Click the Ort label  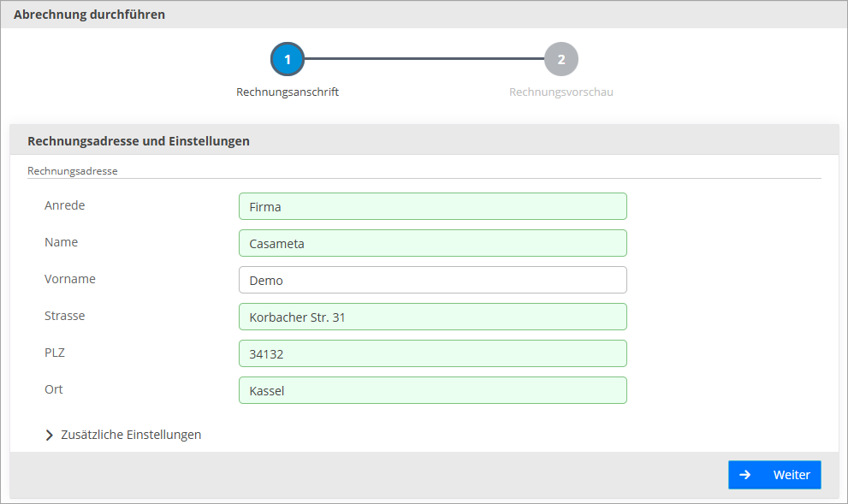tap(54, 389)
